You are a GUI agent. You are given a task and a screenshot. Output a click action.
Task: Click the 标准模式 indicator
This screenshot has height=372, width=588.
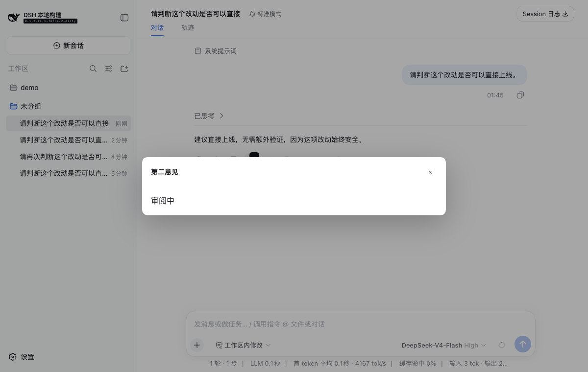pos(265,14)
